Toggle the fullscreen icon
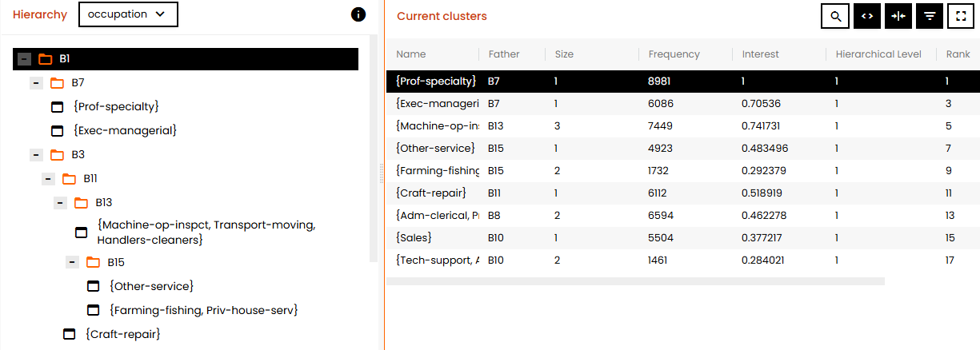Screen dimensions: 980x350 coord(961,16)
